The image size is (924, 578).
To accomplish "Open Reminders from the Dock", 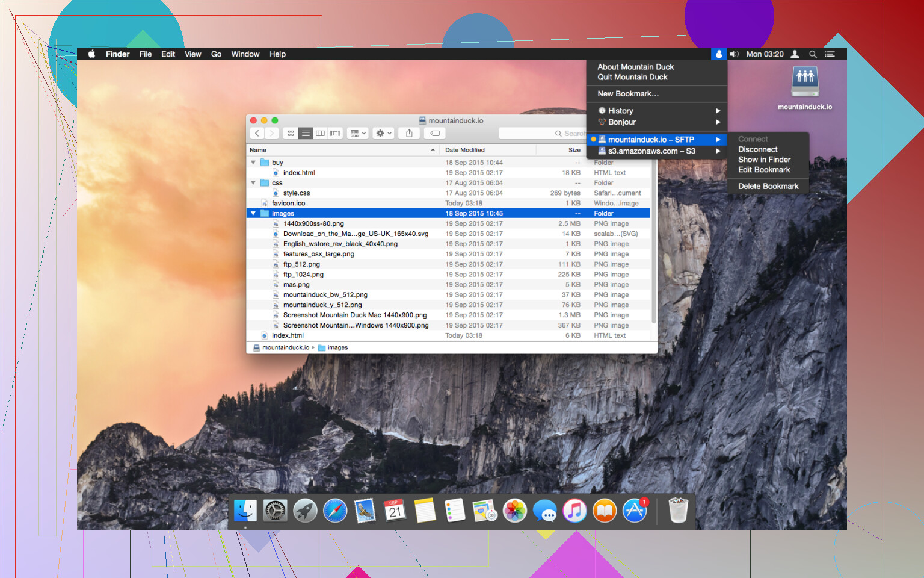I will click(x=455, y=511).
